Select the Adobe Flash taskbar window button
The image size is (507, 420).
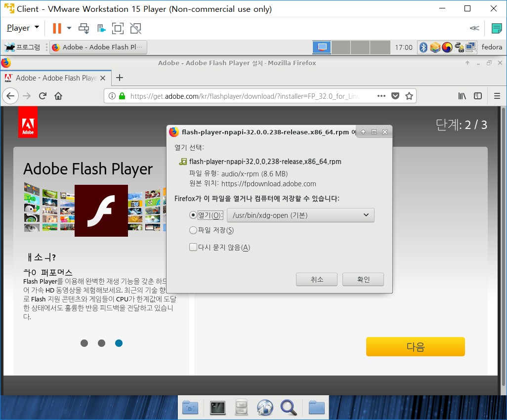point(98,47)
